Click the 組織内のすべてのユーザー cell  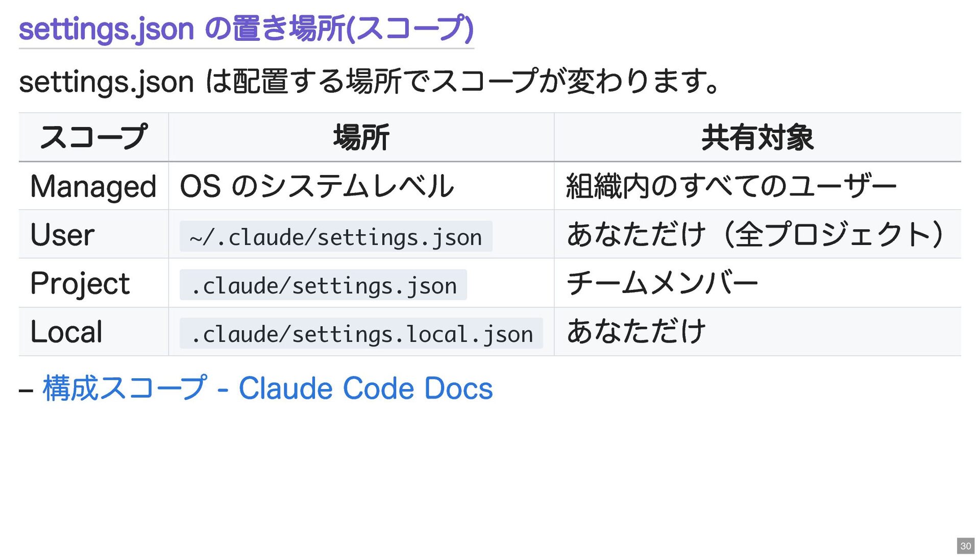[731, 186]
